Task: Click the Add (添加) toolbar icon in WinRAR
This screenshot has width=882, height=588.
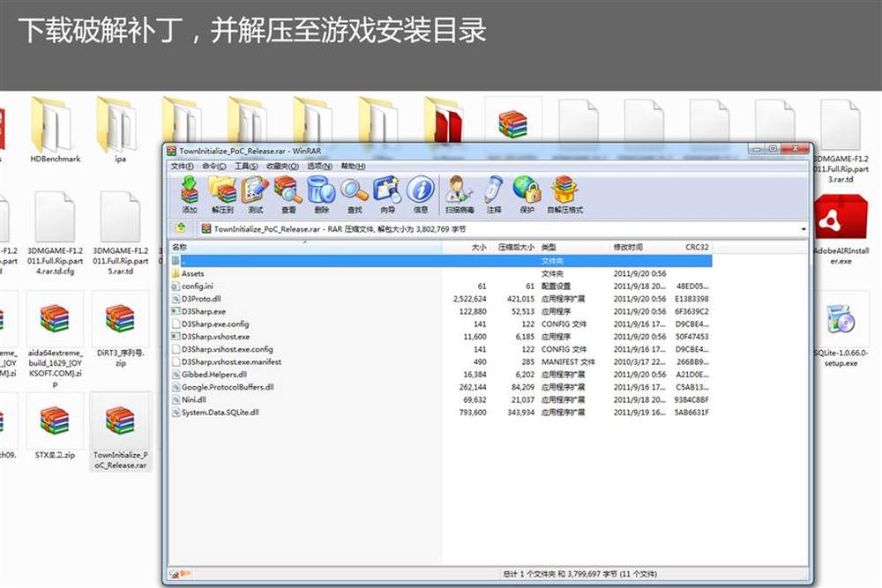Action: tap(190, 195)
